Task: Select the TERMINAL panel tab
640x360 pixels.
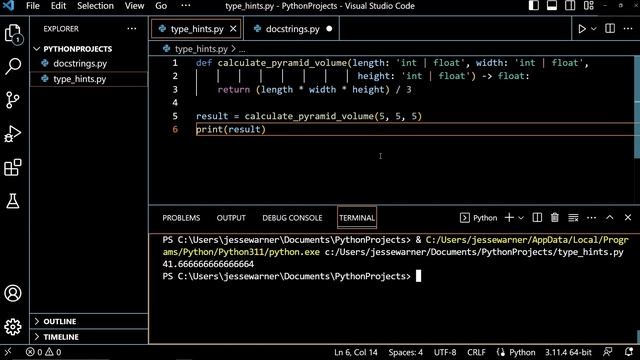Action: click(357, 218)
